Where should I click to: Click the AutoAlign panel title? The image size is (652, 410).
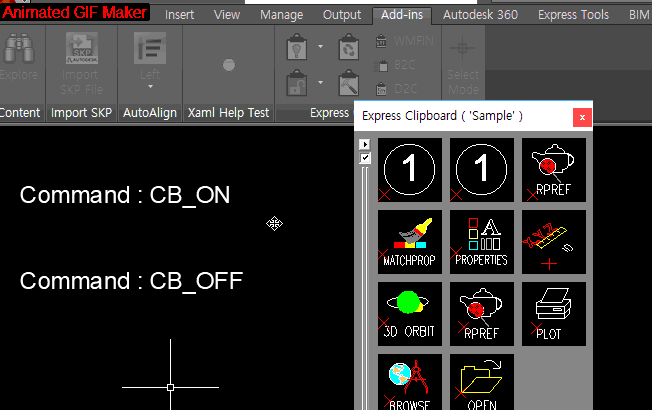tap(150, 113)
